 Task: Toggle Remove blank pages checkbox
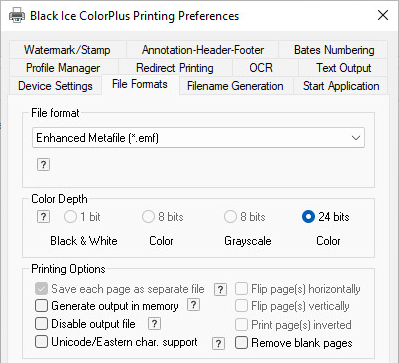coord(241,343)
